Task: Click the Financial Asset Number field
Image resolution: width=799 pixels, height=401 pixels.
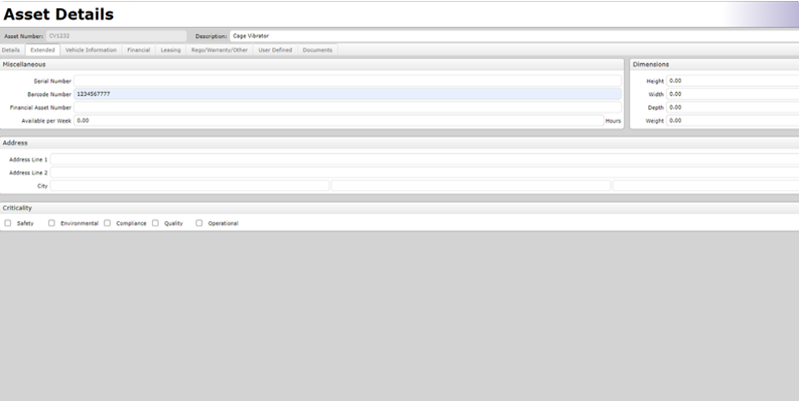Action: point(347,107)
